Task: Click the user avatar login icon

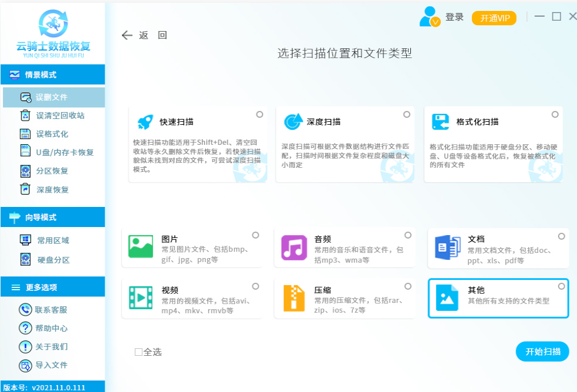Action: pos(429,17)
